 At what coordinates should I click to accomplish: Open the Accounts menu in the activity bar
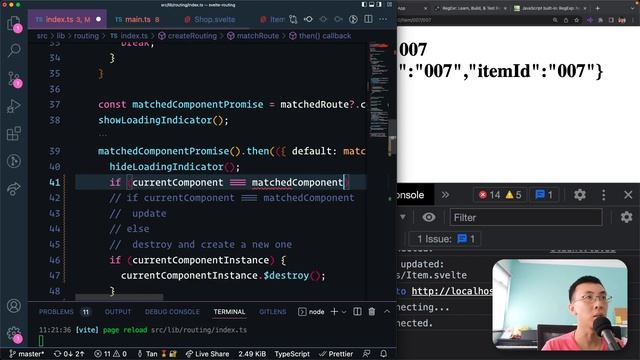click(14, 306)
